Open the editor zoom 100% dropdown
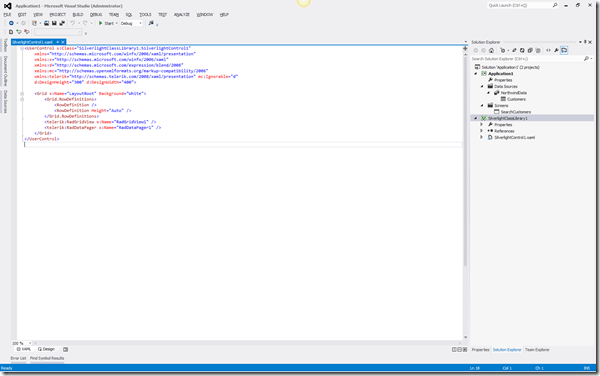Viewport: 600px width, 376px height. (x=22, y=343)
